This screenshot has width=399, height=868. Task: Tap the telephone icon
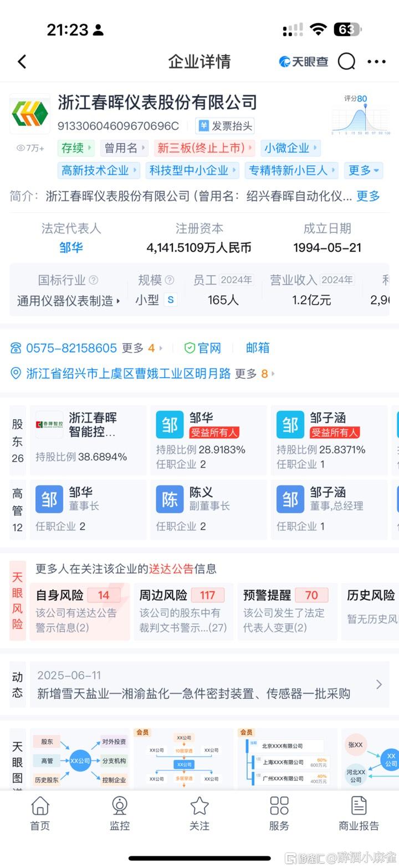16,348
